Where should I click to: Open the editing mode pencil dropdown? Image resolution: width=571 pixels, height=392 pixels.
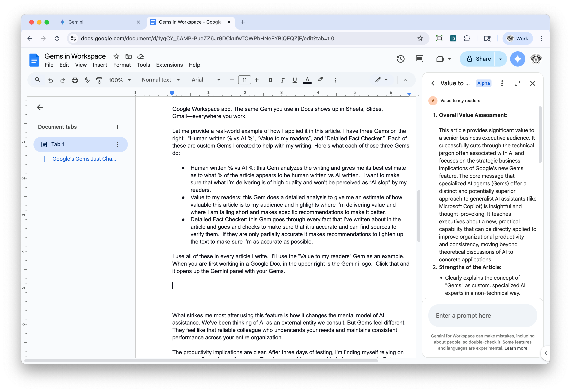[x=381, y=80]
